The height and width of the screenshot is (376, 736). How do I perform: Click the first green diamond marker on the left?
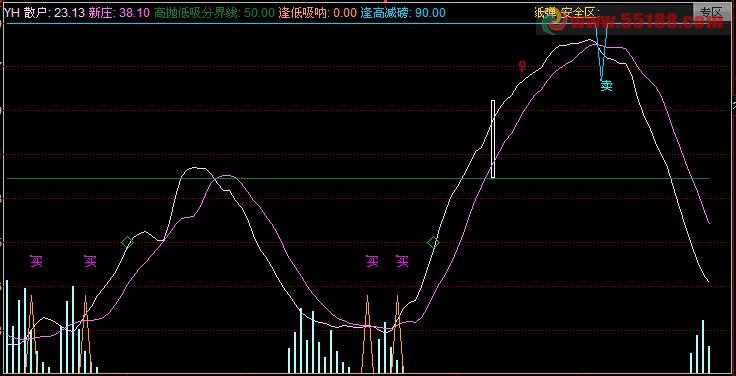(127, 242)
